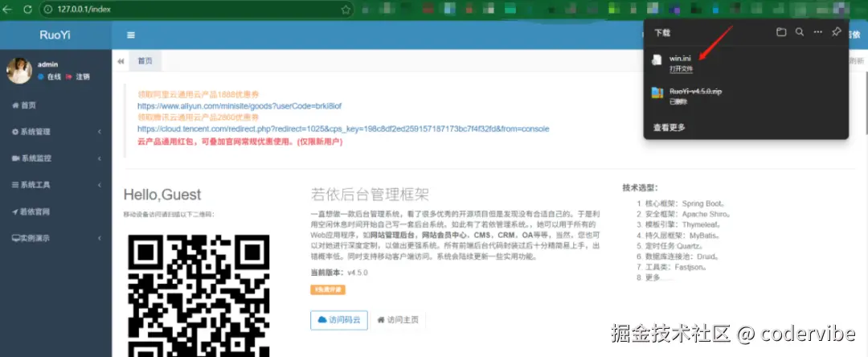Open the RuoYi logo link

(55, 35)
